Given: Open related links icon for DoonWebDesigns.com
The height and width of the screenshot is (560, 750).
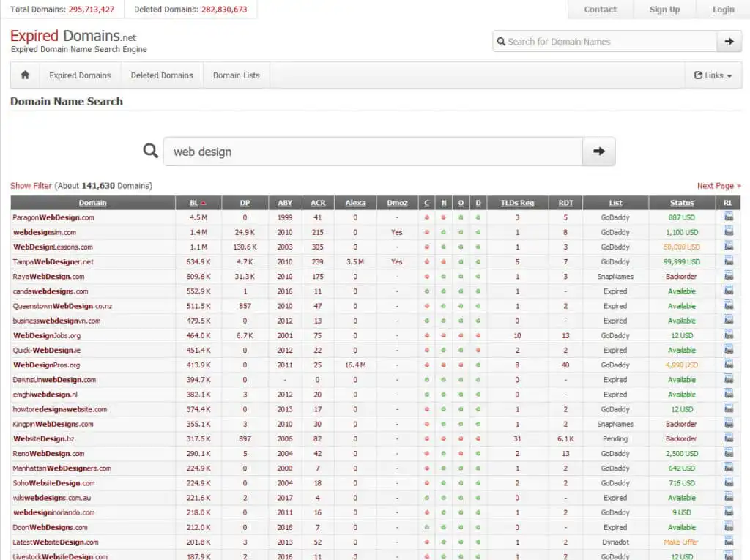Looking at the screenshot, I should 728,527.
